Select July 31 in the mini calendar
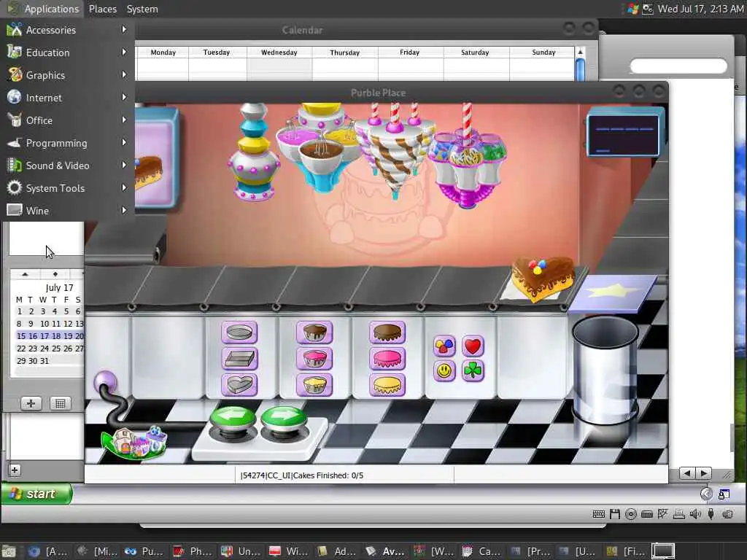747x560 pixels. 44,361
